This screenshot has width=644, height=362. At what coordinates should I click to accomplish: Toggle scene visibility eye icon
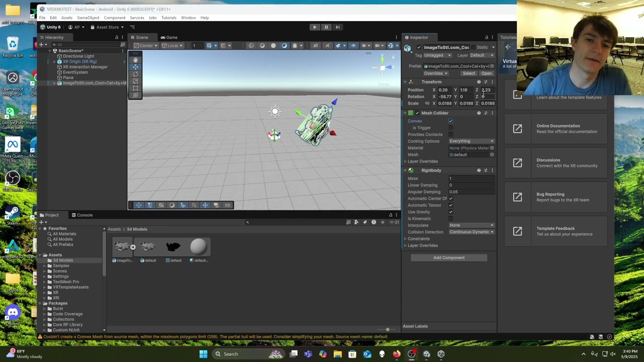(353, 46)
